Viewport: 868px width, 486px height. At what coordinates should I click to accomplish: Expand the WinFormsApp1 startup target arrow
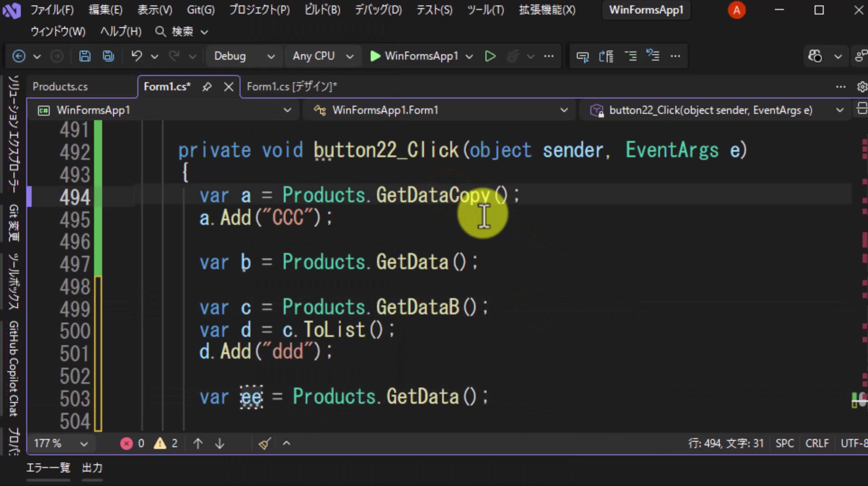tap(469, 56)
